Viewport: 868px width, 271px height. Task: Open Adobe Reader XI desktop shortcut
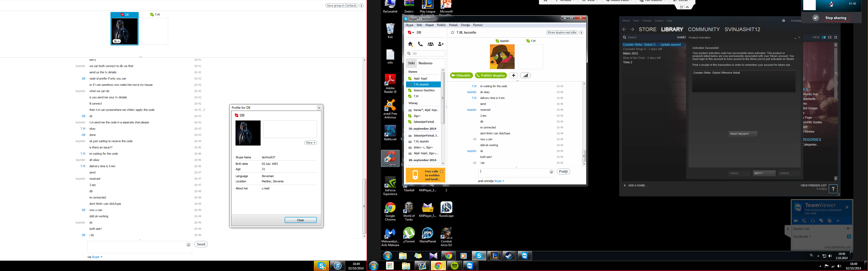click(390, 83)
